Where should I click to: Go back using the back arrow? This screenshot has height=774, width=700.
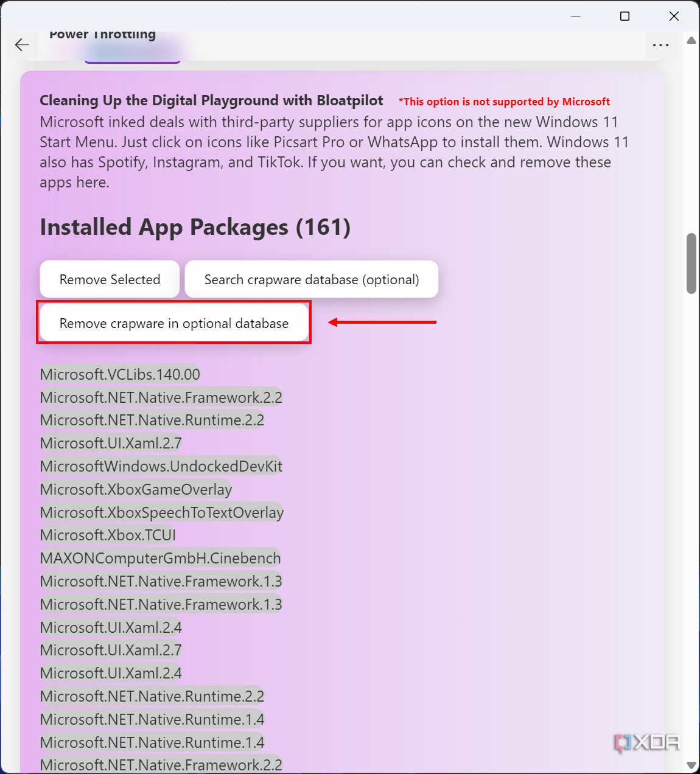pos(22,44)
